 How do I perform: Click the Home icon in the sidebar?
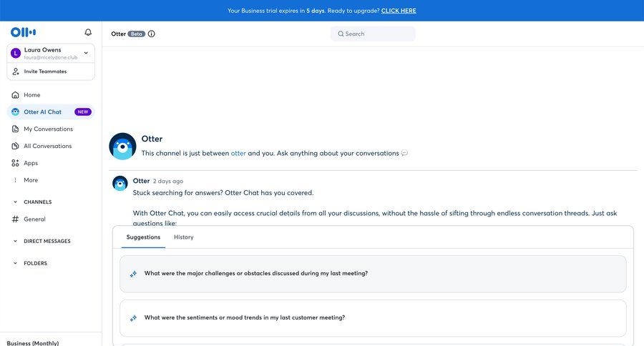pos(15,95)
